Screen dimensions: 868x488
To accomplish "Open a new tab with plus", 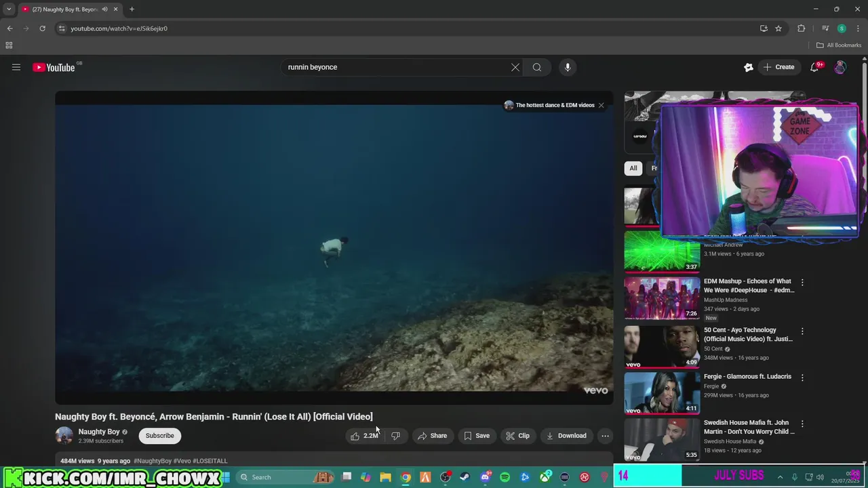I will pyautogui.click(x=132, y=9).
